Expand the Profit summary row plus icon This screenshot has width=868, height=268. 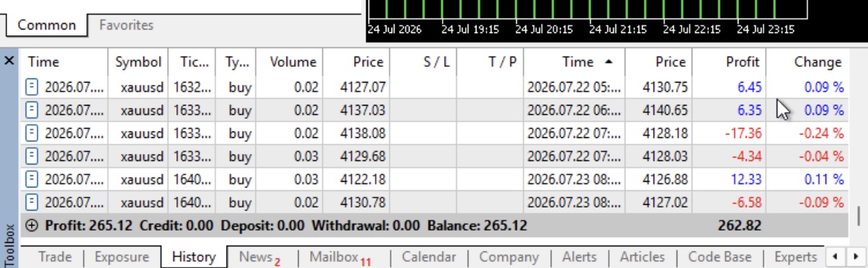(32, 226)
